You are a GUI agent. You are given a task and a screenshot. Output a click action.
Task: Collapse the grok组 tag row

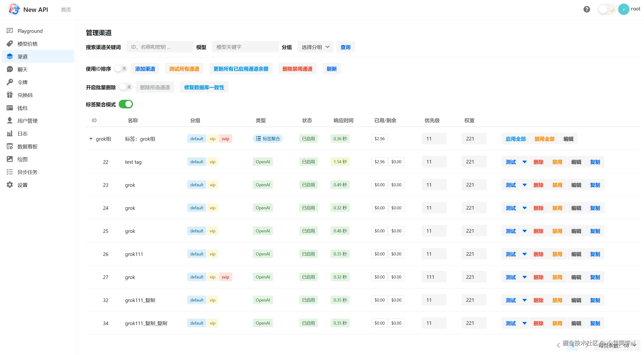[91, 139]
